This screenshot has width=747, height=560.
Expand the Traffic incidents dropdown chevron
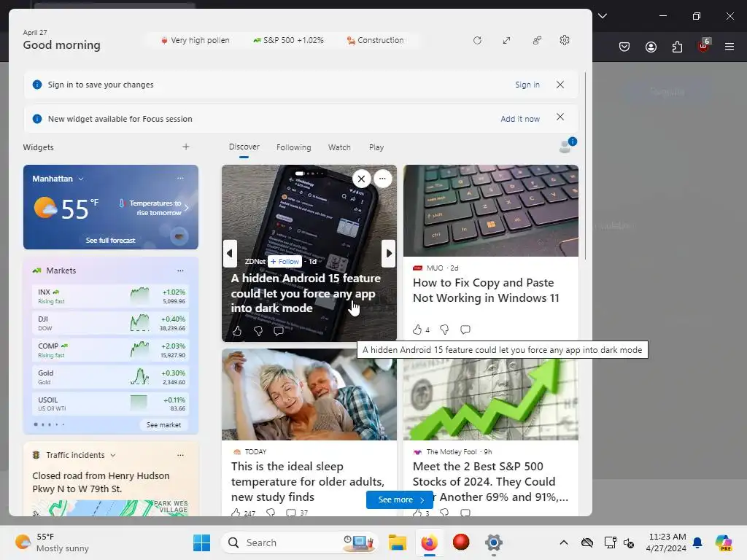pyautogui.click(x=113, y=455)
